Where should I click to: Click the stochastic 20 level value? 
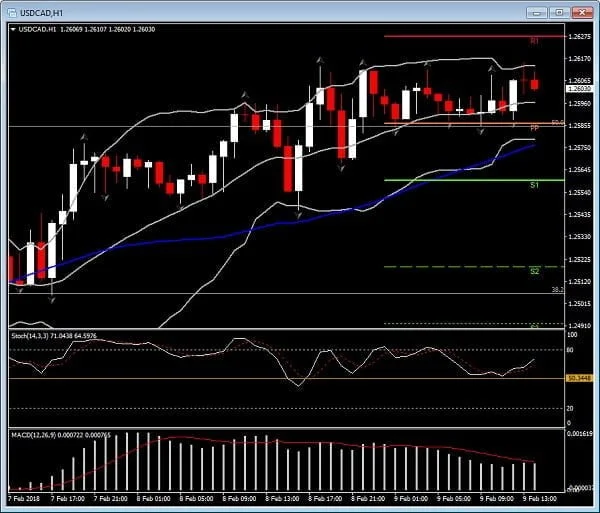pyautogui.click(x=570, y=409)
